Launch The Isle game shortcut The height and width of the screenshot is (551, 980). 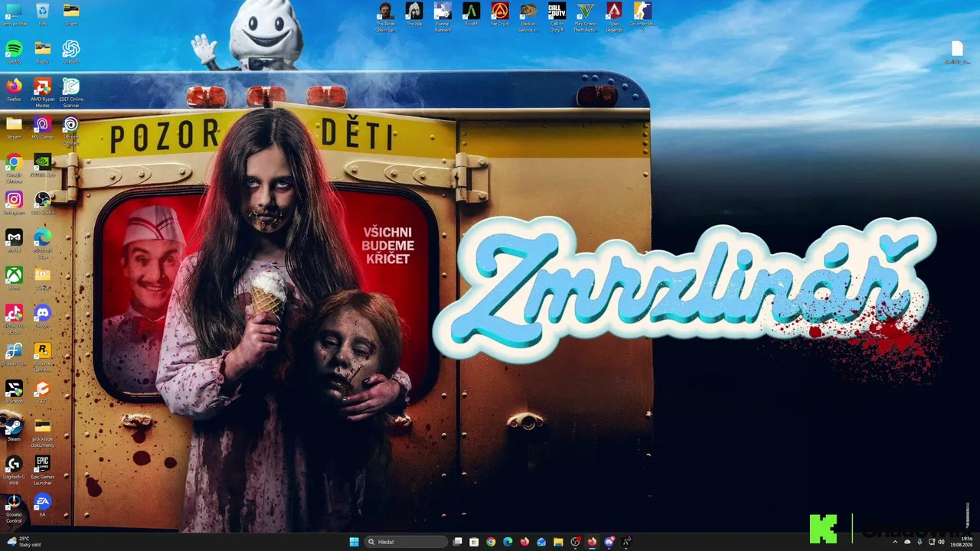(x=414, y=14)
